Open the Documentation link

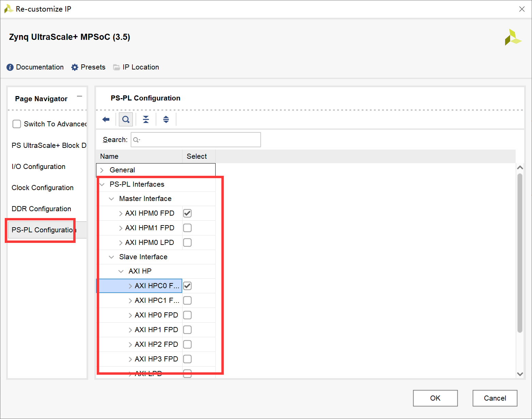click(x=40, y=67)
